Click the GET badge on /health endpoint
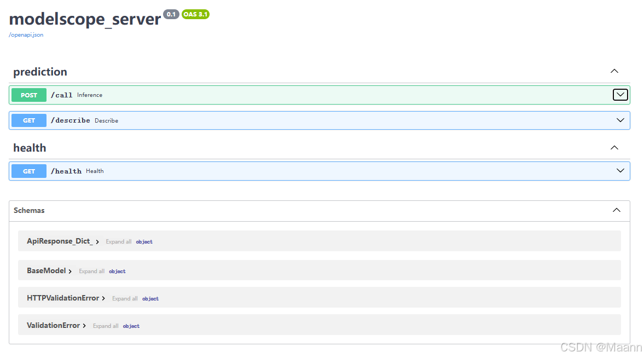Image resolution: width=644 pixels, height=358 pixels. click(x=28, y=171)
